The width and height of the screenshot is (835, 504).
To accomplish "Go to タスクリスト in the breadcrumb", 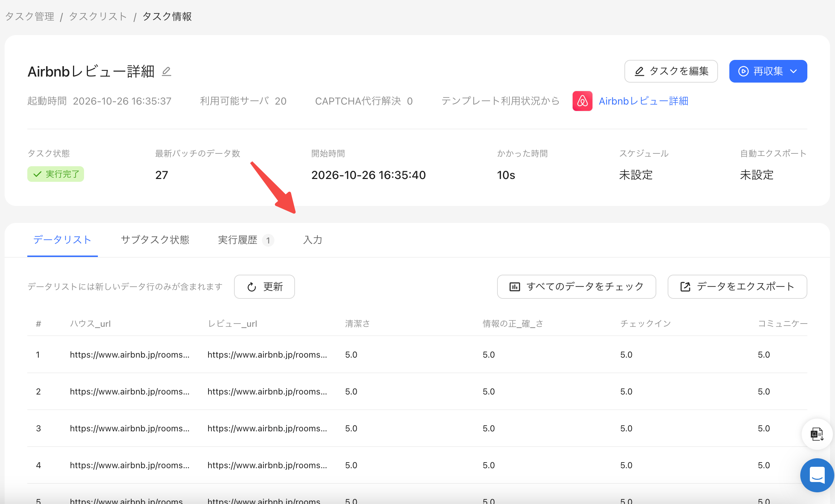I will click(98, 16).
